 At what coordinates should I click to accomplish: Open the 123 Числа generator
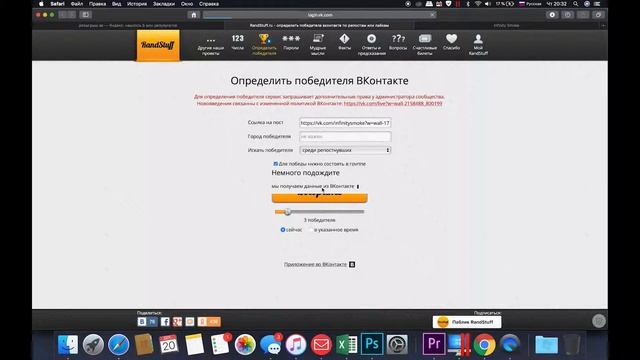tap(238, 42)
